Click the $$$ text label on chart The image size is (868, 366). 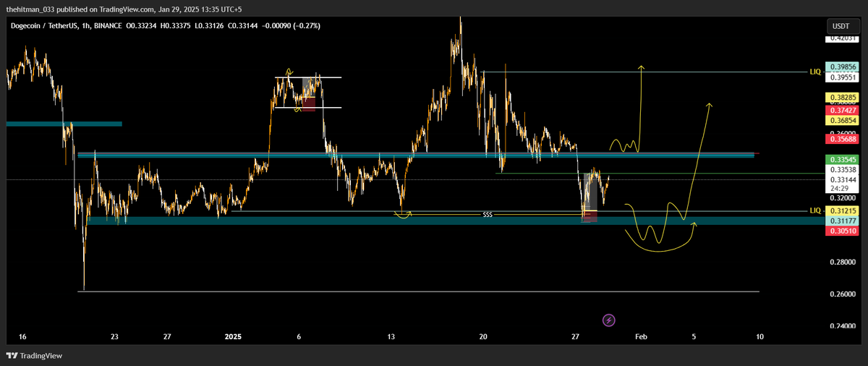tap(488, 215)
